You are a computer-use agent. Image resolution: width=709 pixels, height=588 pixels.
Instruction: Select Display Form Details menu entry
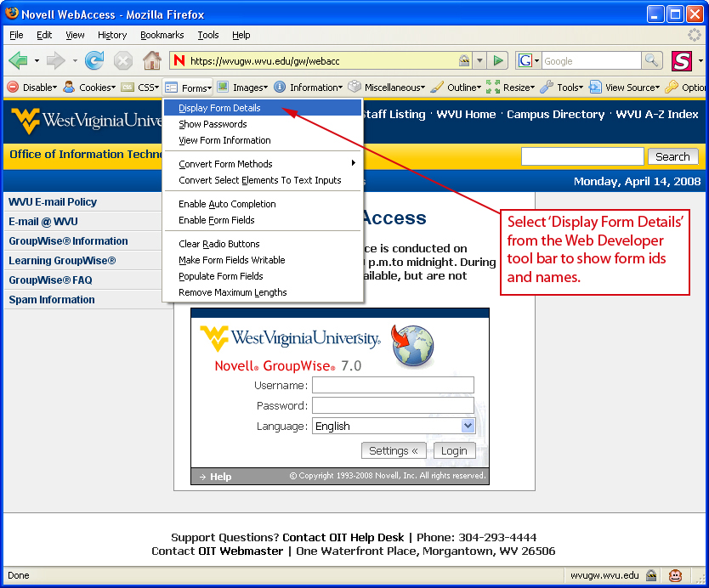[x=221, y=109]
